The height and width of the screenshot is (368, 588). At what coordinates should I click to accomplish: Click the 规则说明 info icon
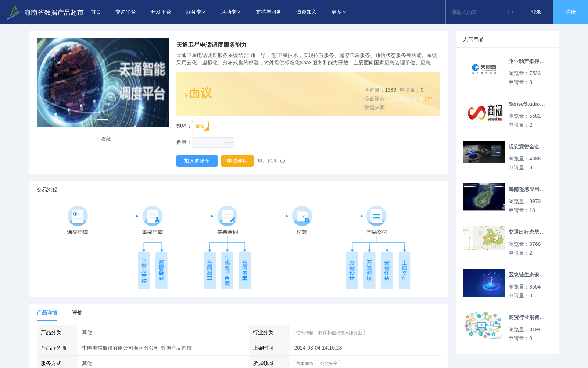point(283,161)
